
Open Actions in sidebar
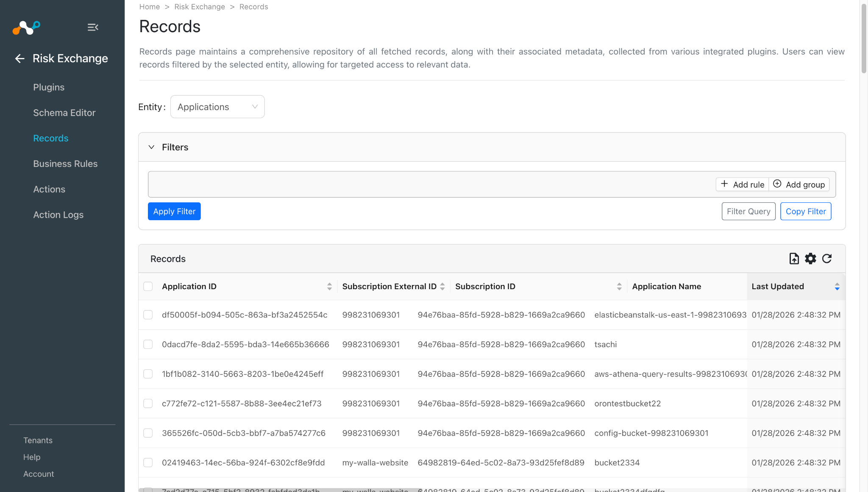coord(49,189)
